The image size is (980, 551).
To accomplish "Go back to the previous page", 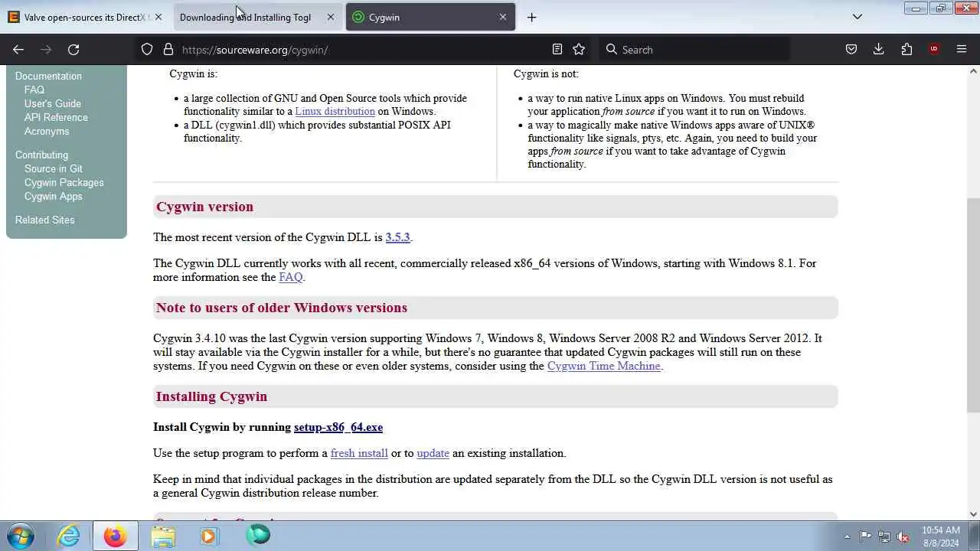I will point(18,49).
